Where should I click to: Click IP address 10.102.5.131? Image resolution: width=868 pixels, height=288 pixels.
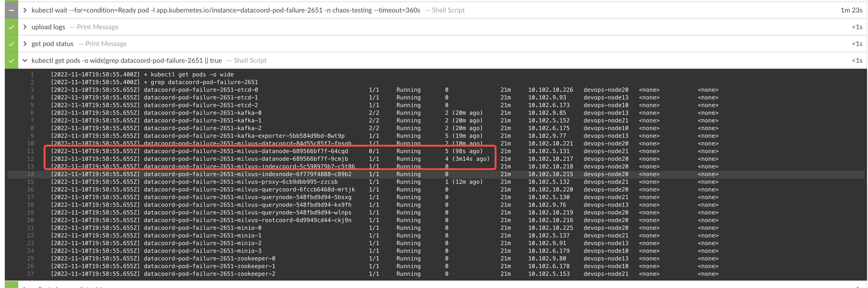(x=549, y=151)
